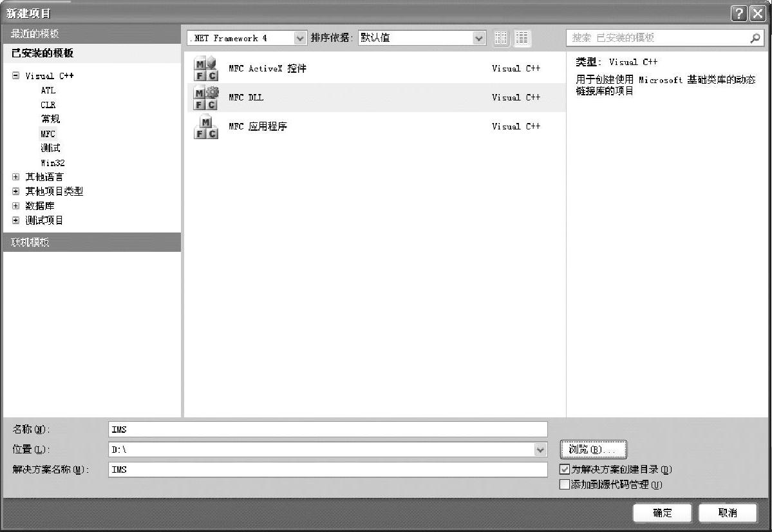Viewport: 772px width, 532px height.
Task: Switch to medium icons list view
Action: [522, 38]
